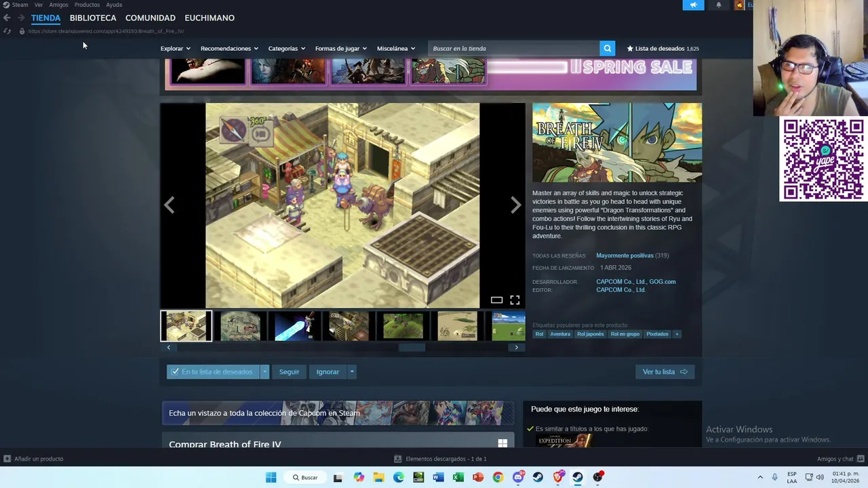Open File Explorer from the taskbar

(x=378, y=477)
